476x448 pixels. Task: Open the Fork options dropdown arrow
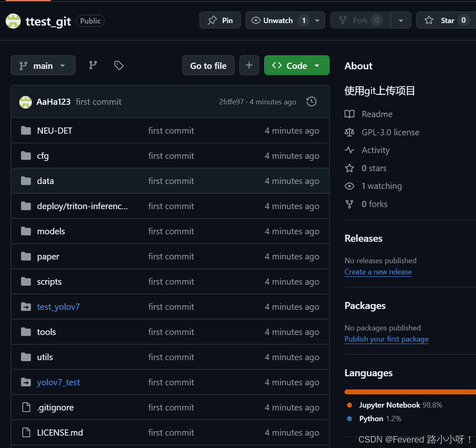[401, 20]
